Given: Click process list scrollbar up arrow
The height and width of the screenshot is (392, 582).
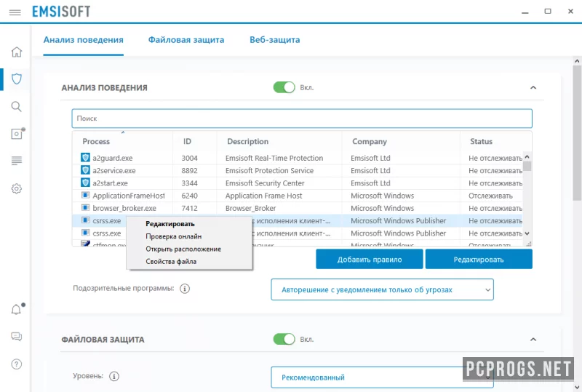Looking at the screenshot, I should (527, 156).
